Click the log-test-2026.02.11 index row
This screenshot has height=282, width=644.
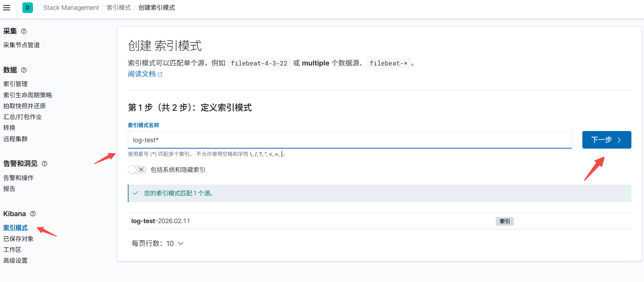(380, 221)
